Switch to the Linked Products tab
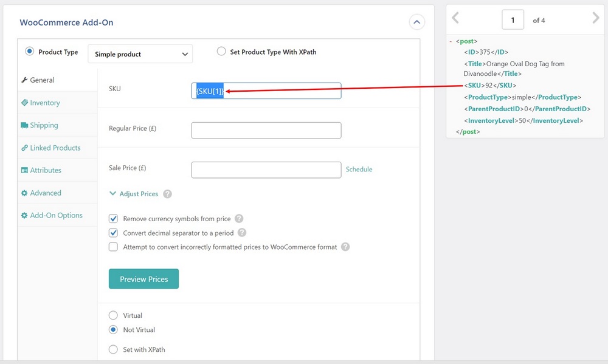 pyautogui.click(x=55, y=147)
